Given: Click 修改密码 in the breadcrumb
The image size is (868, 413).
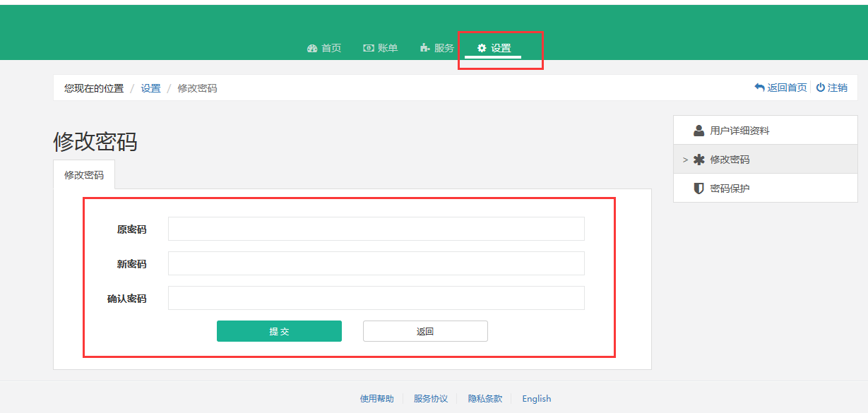Looking at the screenshot, I should pyautogui.click(x=197, y=88).
